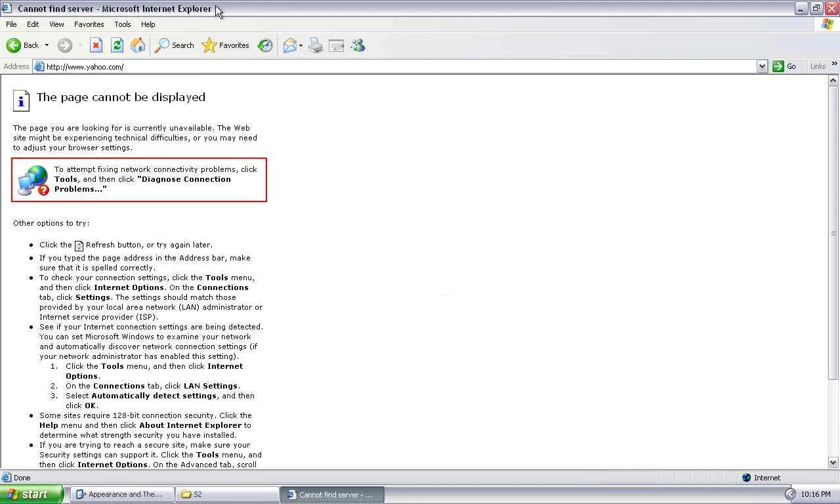
Task: Click the Go button
Action: [785, 66]
